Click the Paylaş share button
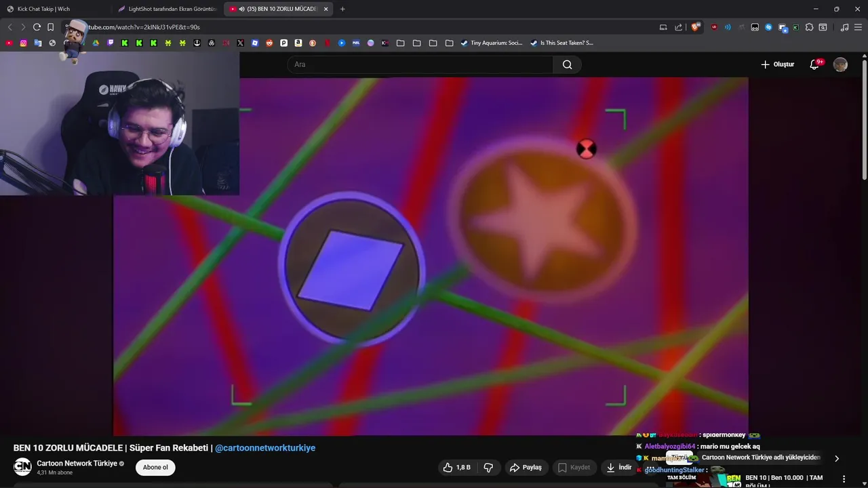 pyautogui.click(x=526, y=467)
